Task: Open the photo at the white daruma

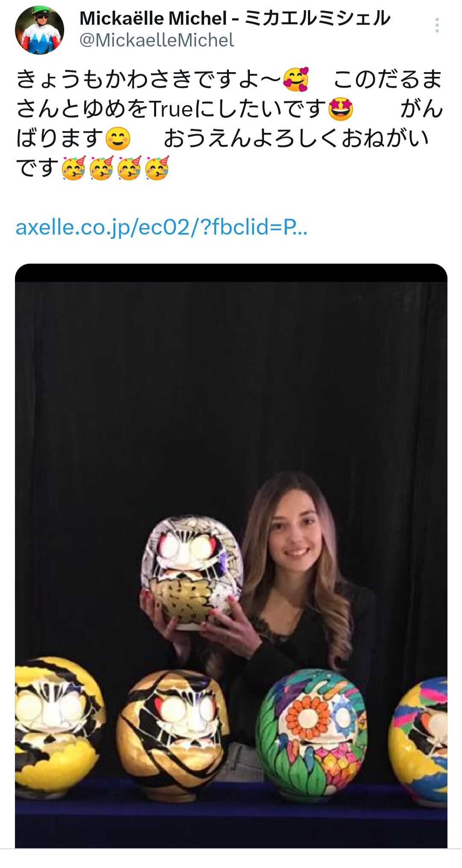Action: pyautogui.click(x=192, y=572)
